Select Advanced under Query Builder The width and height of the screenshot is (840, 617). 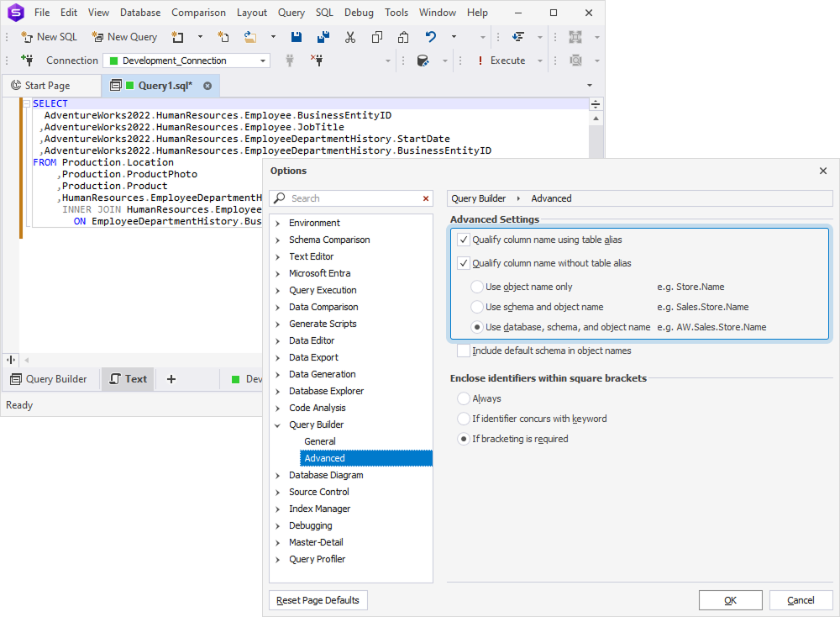(x=366, y=458)
